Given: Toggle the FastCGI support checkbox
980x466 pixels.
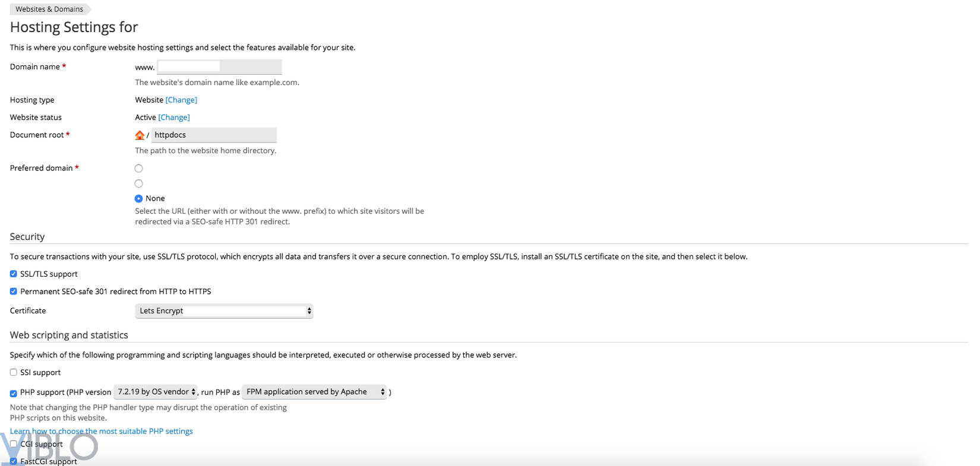Looking at the screenshot, I should (14, 461).
